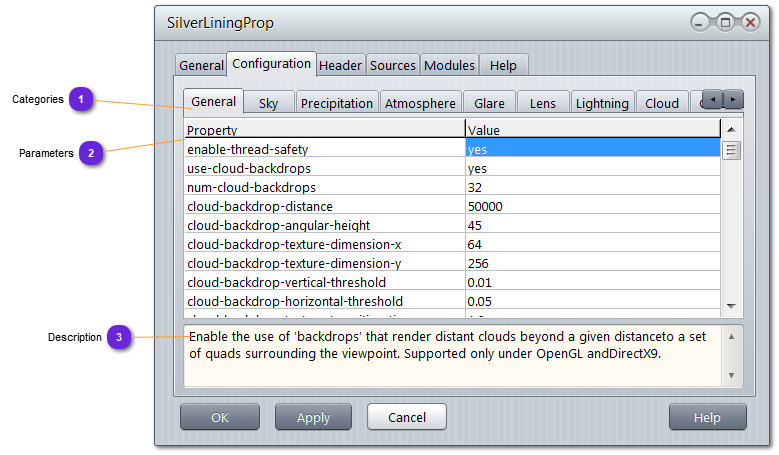Click the num-cloud-backdrops value 32
Screen dimensions: 779x455
[592, 187]
